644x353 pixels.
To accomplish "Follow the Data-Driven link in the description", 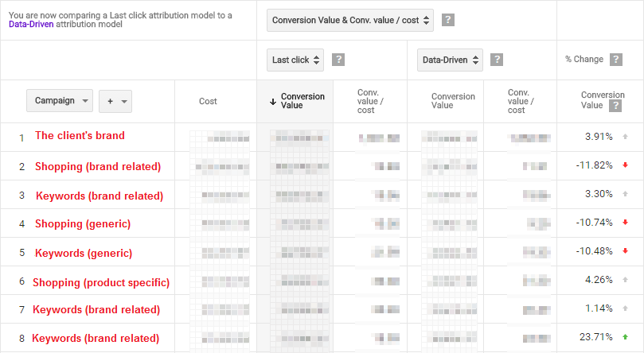I will 29,25.
